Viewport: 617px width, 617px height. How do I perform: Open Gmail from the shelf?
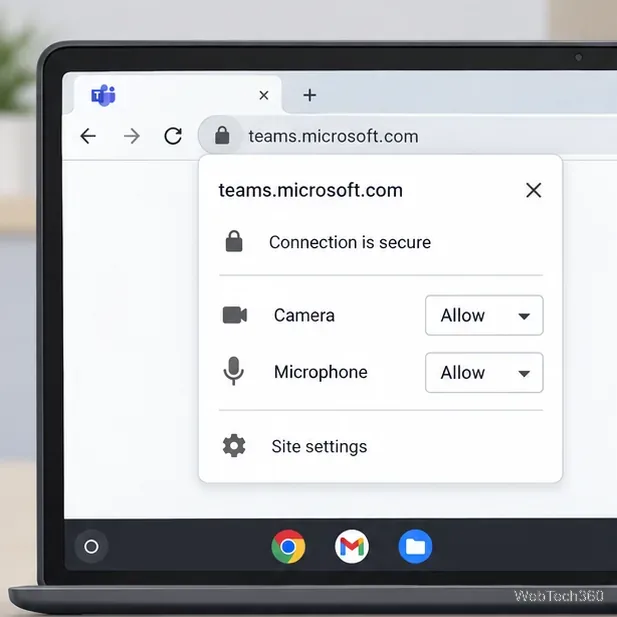click(352, 547)
